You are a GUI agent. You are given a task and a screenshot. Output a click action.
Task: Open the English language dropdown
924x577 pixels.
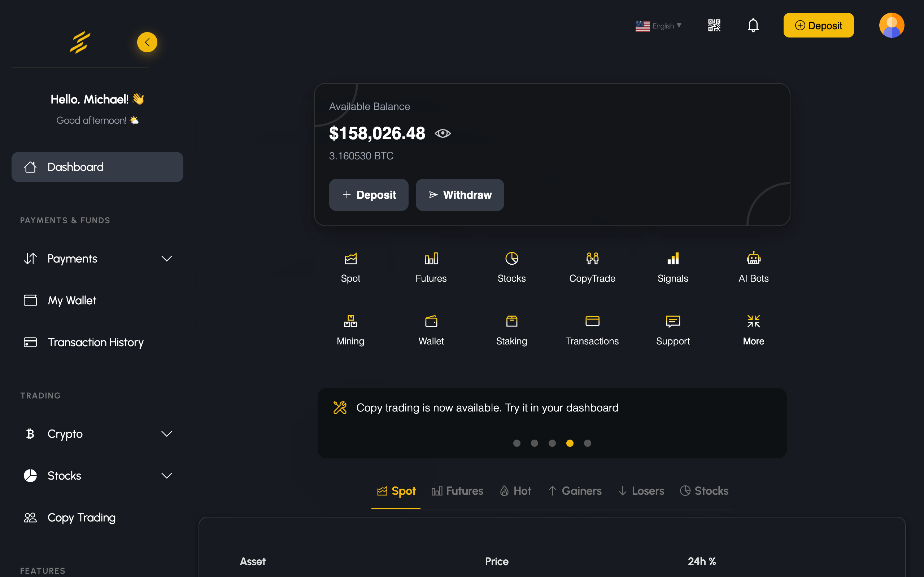click(659, 26)
